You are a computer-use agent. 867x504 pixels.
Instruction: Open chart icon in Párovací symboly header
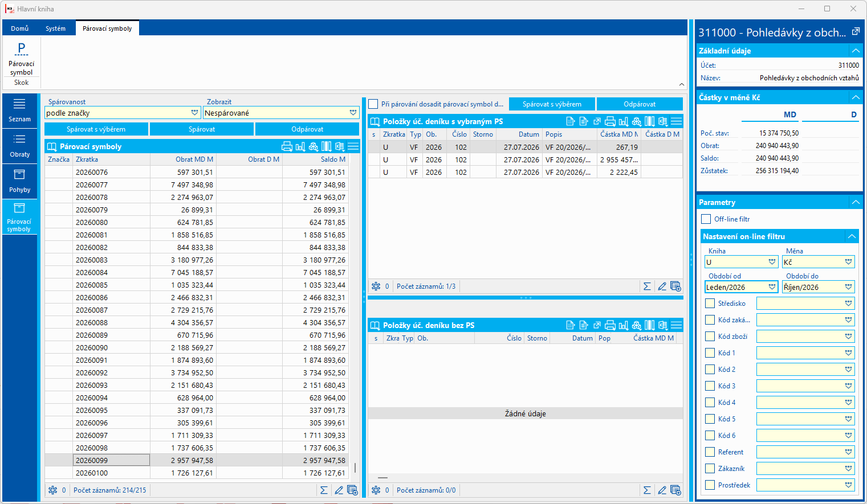click(300, 146)
